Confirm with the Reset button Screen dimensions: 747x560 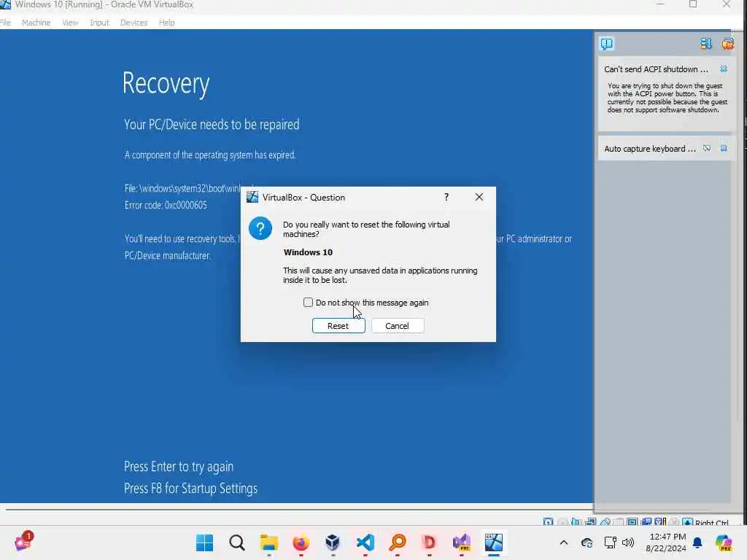tap(338, 326)
